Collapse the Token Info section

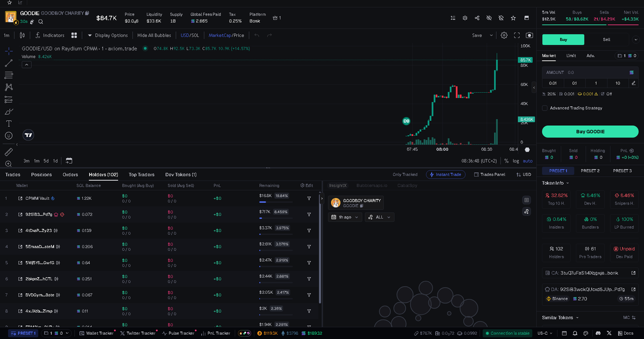(x=555, y=183)
